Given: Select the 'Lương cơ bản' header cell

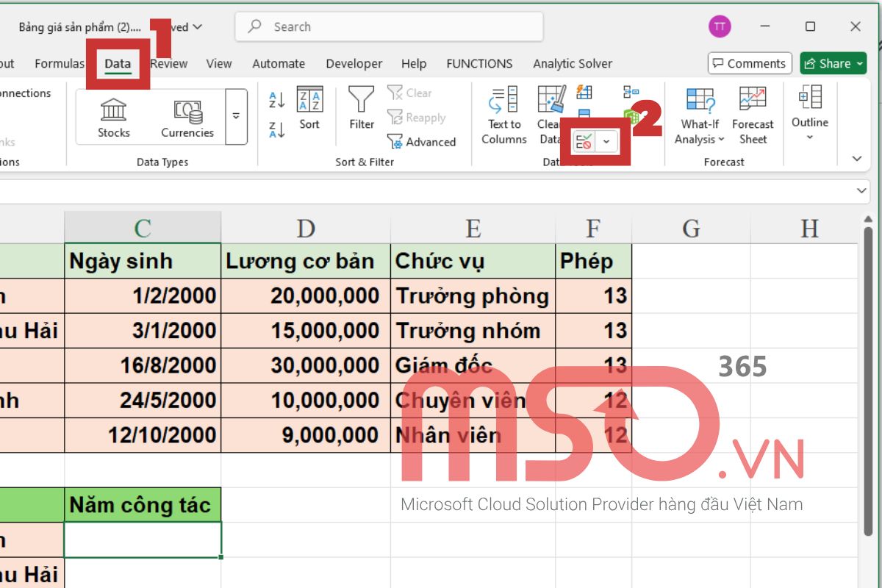Looking at the screenshot, I should click(306, 261).
